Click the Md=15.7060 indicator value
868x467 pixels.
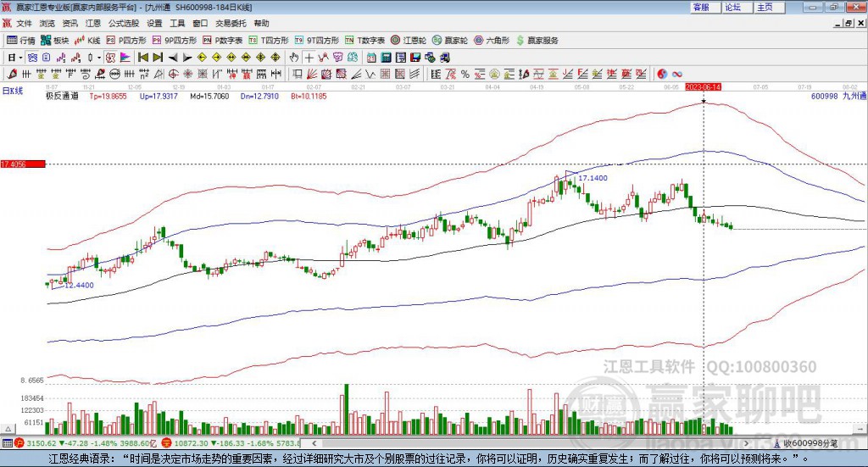coord(209,97)
